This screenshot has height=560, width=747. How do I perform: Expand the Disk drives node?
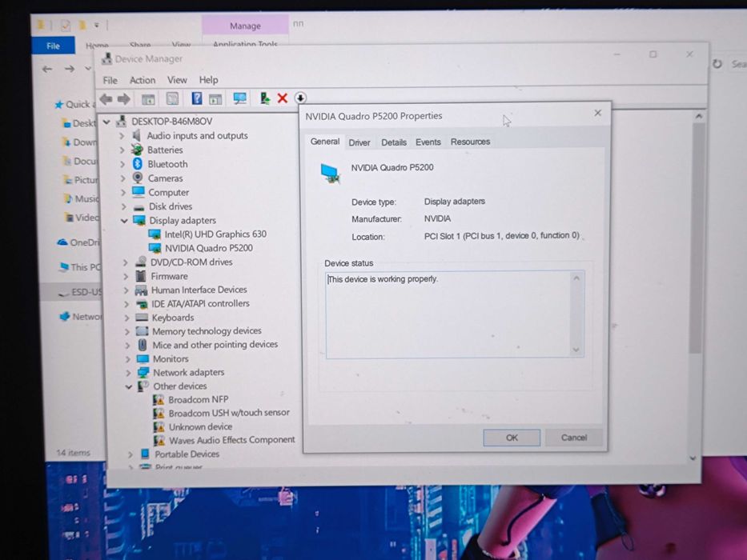(123, 206)
